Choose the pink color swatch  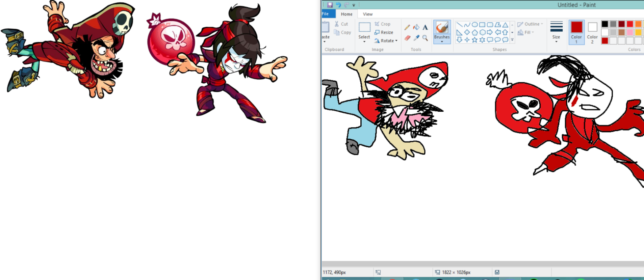pos(630,32)
